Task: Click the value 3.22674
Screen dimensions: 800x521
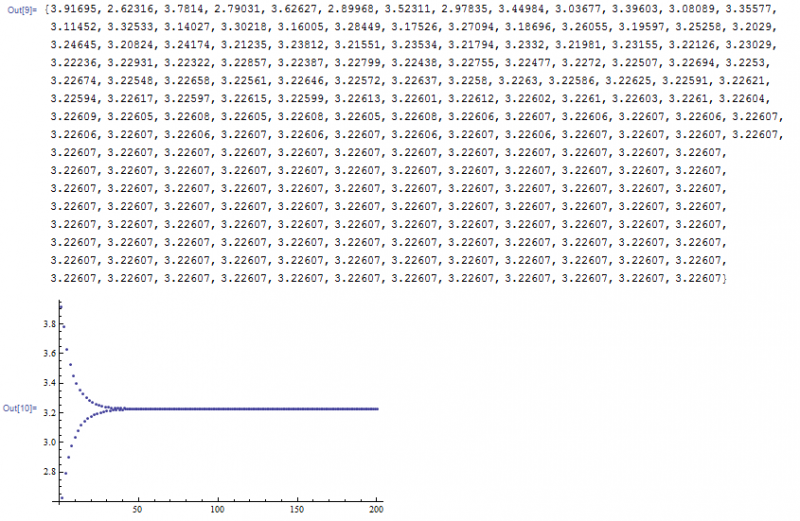Action: 73,81
